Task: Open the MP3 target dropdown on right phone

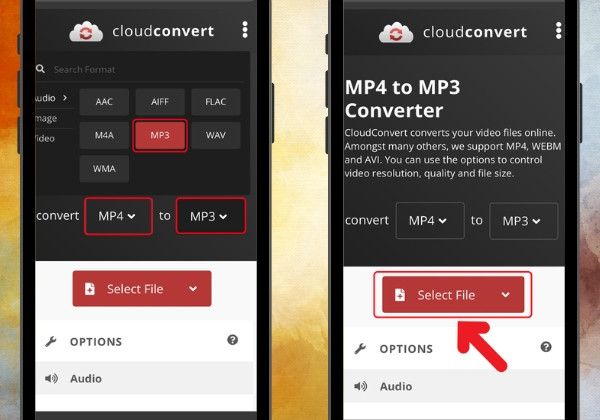Action: (523, 221)
